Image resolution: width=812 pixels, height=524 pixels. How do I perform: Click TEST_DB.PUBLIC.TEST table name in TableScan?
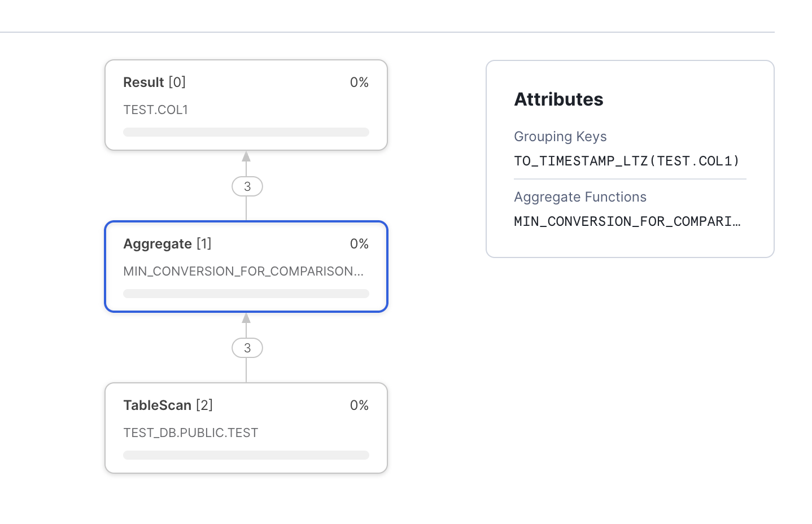pyautogui.click(x=190, y=433)
